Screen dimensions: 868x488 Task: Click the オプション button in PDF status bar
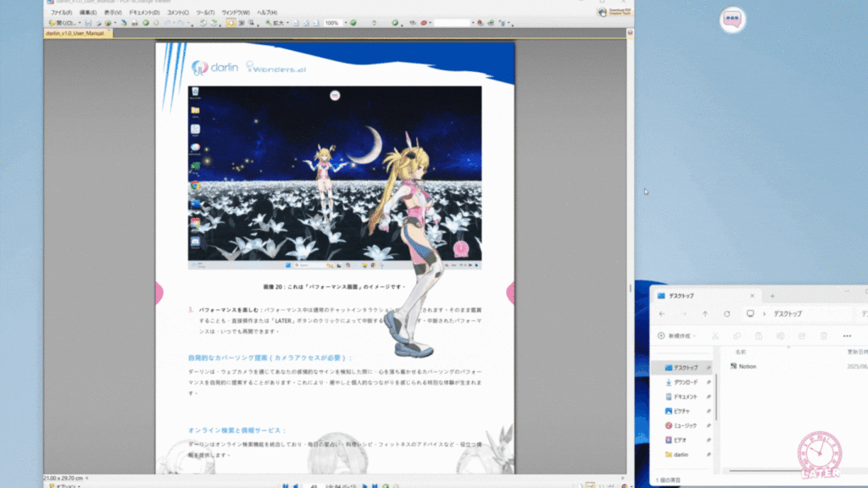(x=64, y=485)
